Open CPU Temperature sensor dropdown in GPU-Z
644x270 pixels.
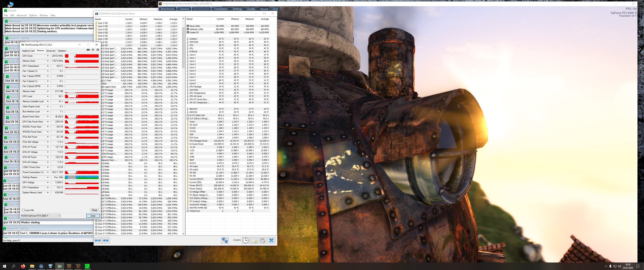coord(48,187)
